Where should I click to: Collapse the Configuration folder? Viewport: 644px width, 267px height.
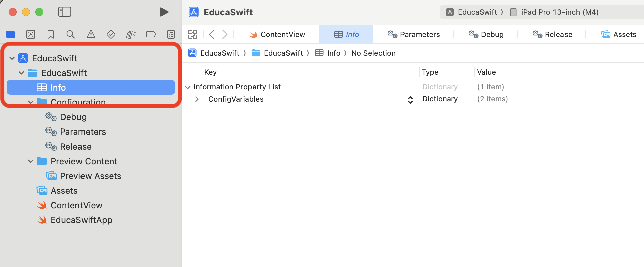31,102
